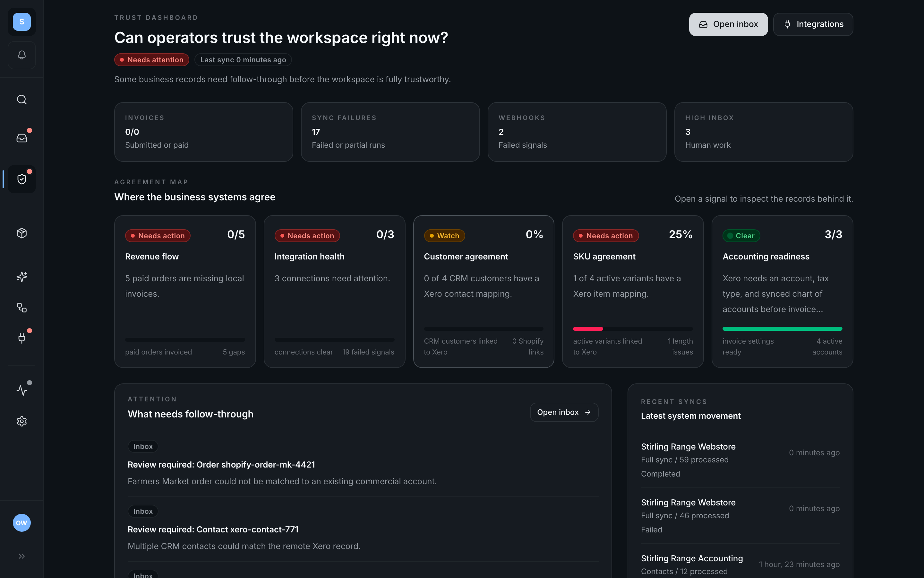Click the Latest system movement heading
Viewport: 924px width, 578px height.
pos(691,416)
